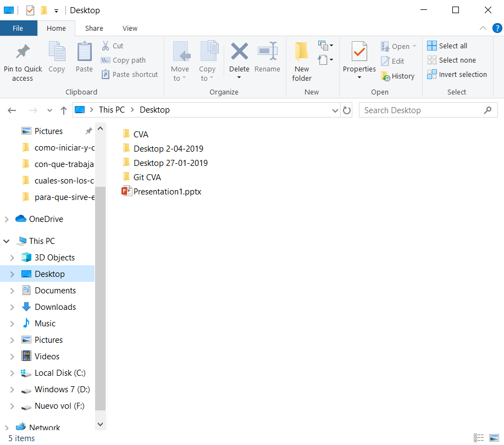504x445 pixels.
Task: Select Videos in navigation pane
Action: click(x=41, y=357)
